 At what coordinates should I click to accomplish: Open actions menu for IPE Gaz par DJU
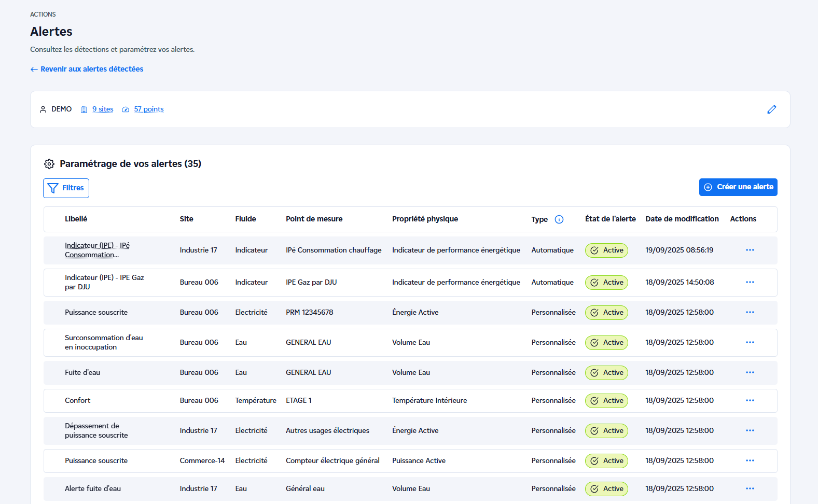coord(750,282)
